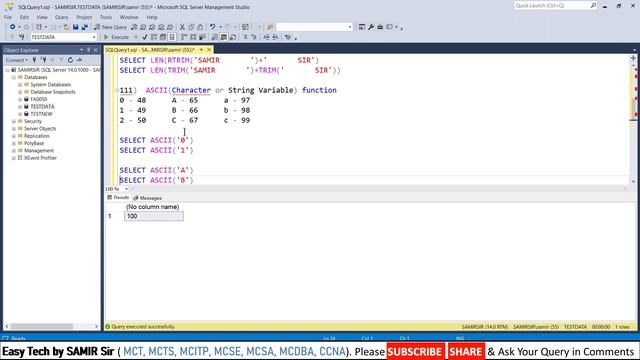
Task: Click the Parse checkmark icon
Action: pyautogui.click(x=144, y=37)
